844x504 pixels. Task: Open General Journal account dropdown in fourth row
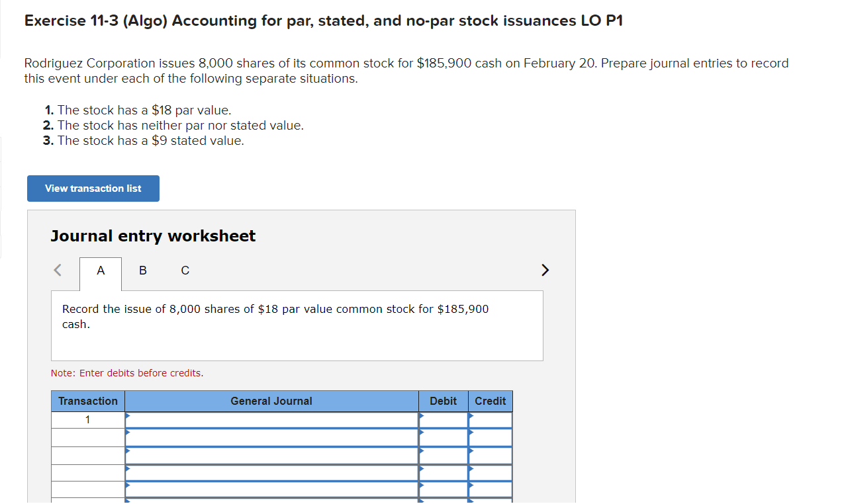coord(271,473)
